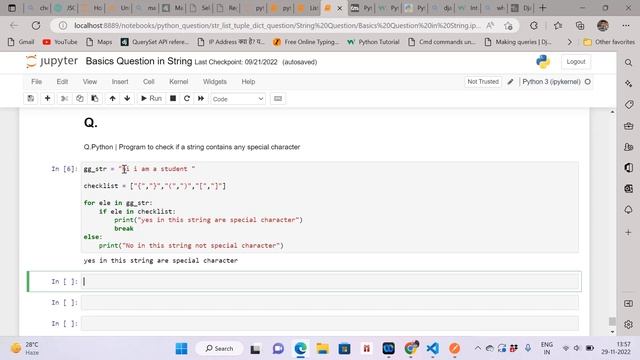
Task: Click the Jupyter logo
Action: pos(51,61)
